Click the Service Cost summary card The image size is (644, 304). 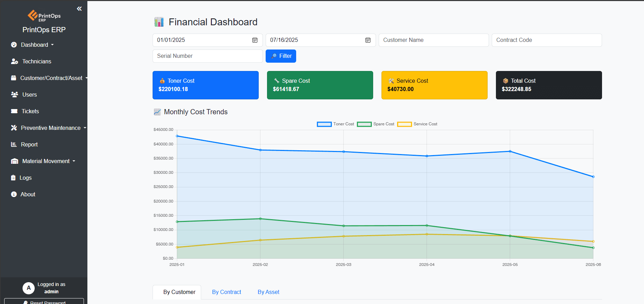click(435, 85)
